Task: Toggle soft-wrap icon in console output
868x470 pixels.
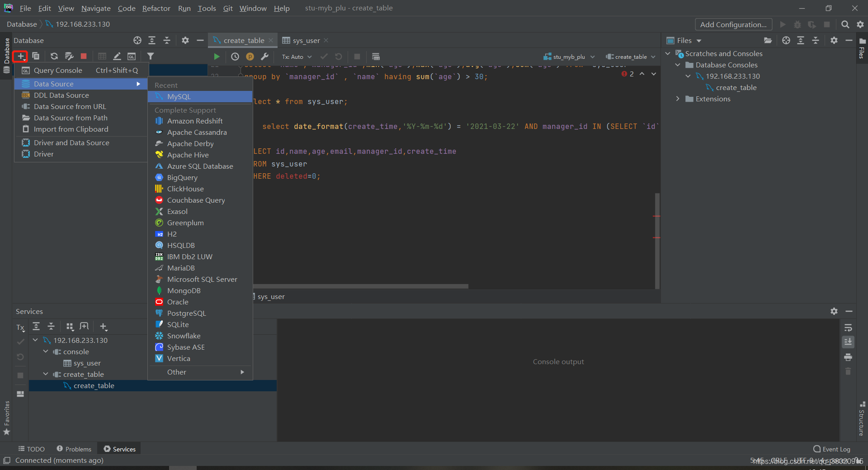Action: (848, 328)
